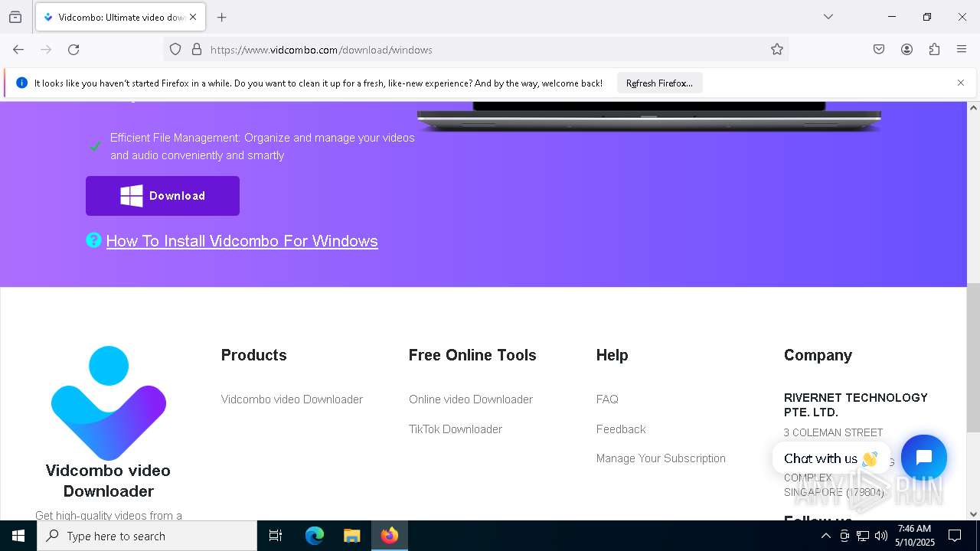Open volume control tray icon
Image resolution: width=980 pixels, height=551 pixels.
pos(881,536)
